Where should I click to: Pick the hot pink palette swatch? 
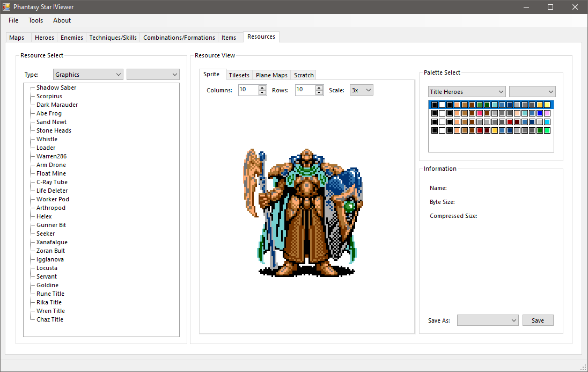tap(480, 113)
